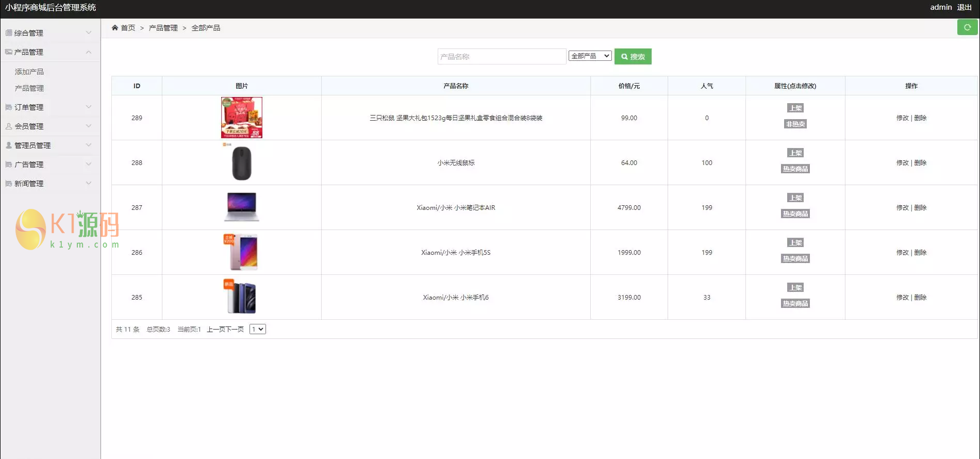
Task: Click 全部产品 in the breadcrumb
Action: pos(206,28)
